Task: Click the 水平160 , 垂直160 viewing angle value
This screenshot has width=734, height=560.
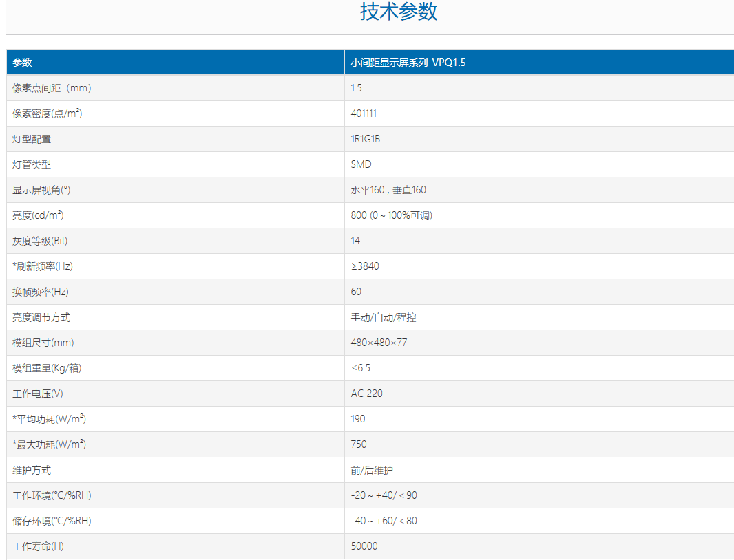Action: point(388,190)
